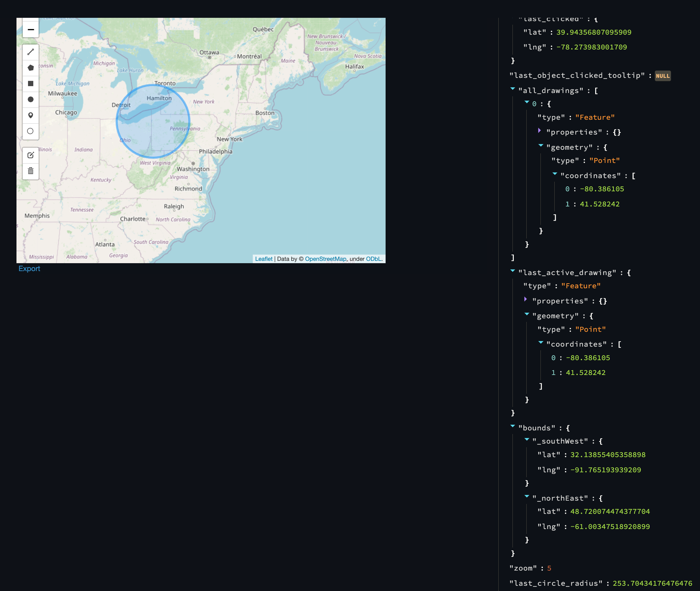The height and width of the screenshot is (591, 700).
Task: Collapse the _southWest node
Action: 527,440
